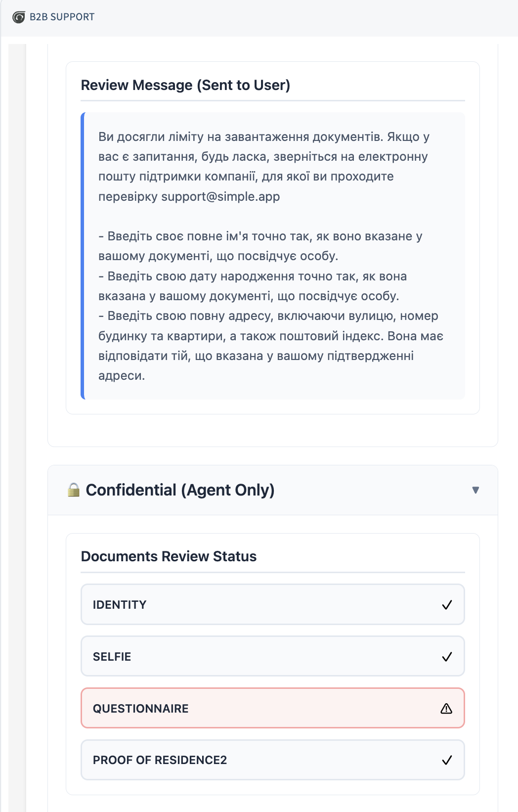
Task: Click the Documents Review Status heading
Action: pos(169,556)
